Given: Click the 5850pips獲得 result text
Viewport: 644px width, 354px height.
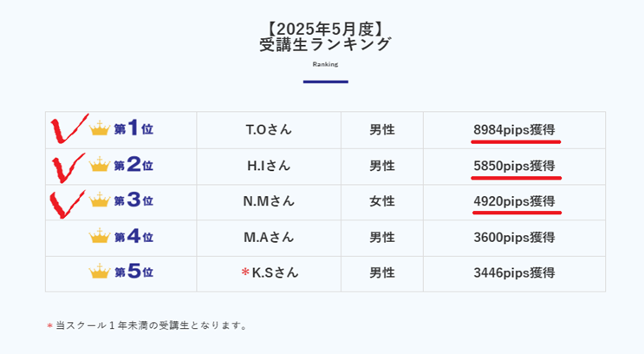Looking at the screenshot, I should (514, 166).
